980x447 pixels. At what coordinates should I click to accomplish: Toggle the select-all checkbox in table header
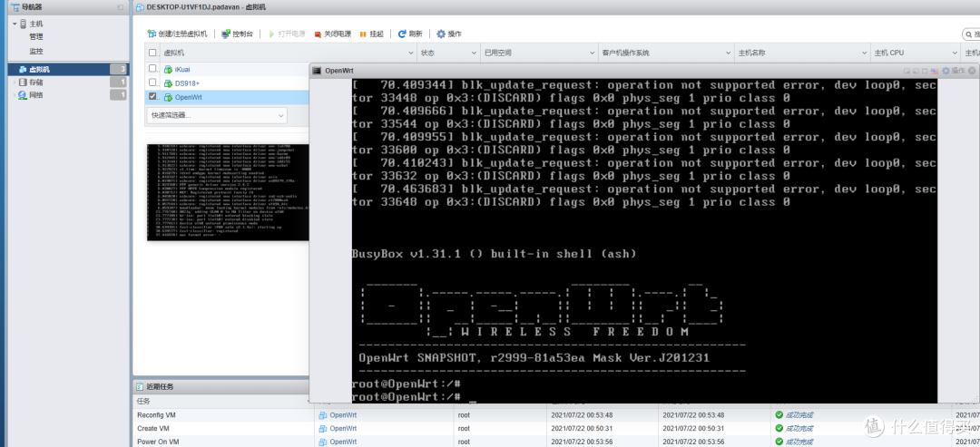(x=152, y=53)
